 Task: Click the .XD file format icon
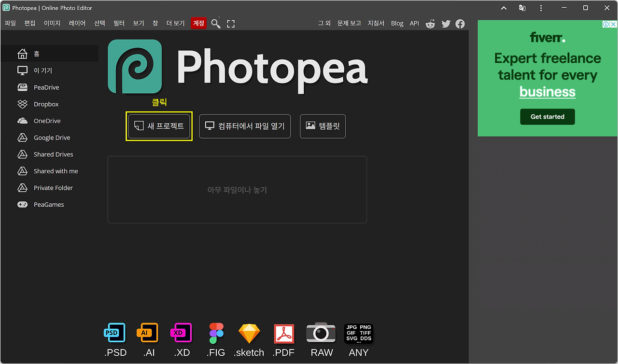(182, 333)
